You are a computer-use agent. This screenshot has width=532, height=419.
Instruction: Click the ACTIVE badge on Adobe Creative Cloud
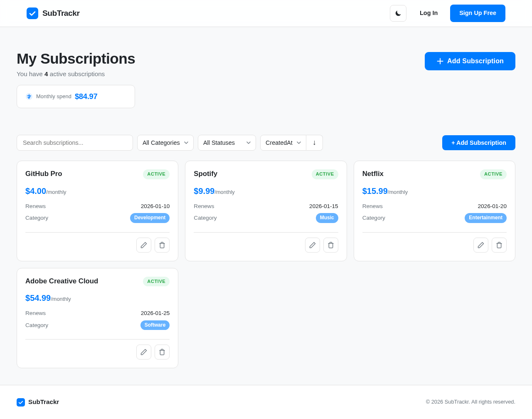click(156, 281)
